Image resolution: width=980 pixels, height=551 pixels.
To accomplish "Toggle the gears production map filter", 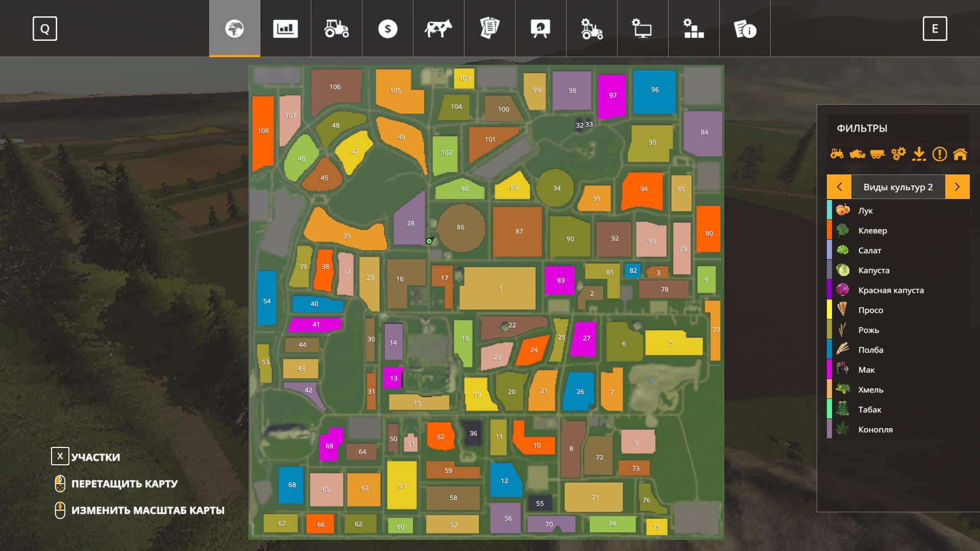I will click(x=898, y=154).
